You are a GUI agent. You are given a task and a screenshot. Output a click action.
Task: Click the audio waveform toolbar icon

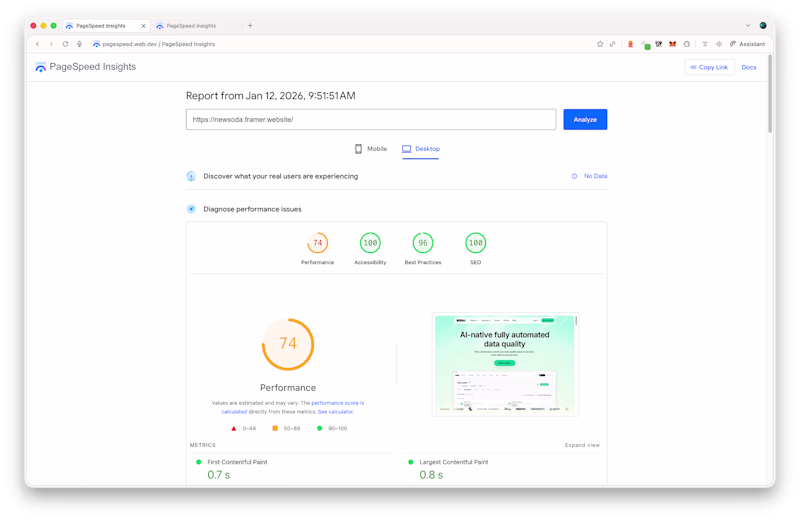pos(719,44)
